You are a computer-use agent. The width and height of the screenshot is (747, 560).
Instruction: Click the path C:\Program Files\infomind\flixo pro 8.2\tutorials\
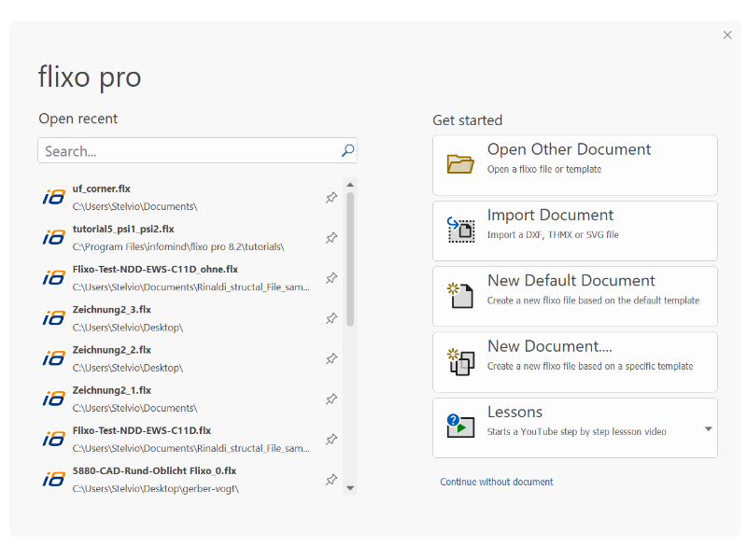coord(178,247)
